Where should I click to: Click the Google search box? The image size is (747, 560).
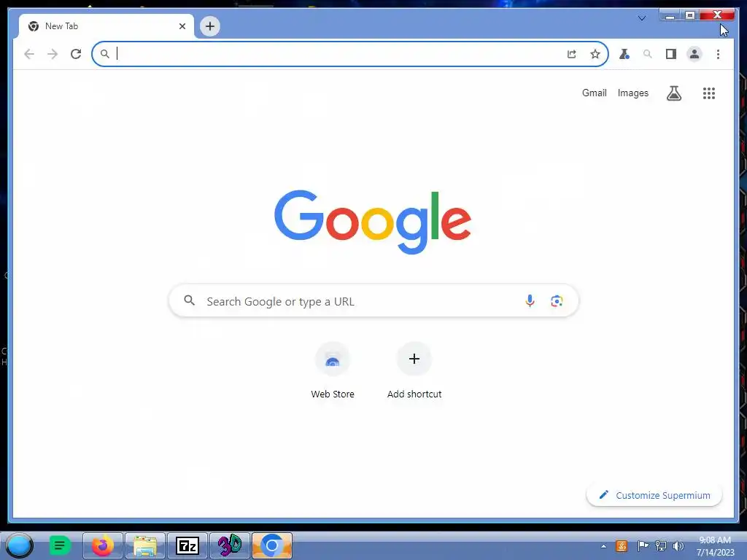[374, 301]
